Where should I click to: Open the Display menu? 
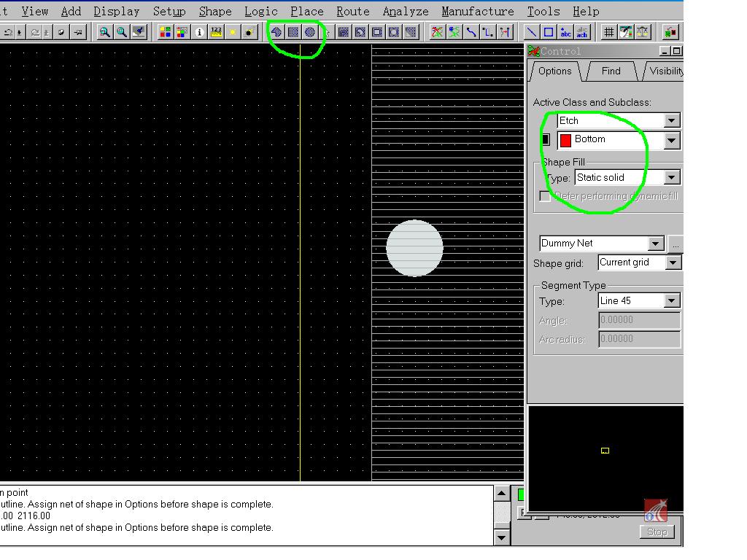click(x=116, y=11)
